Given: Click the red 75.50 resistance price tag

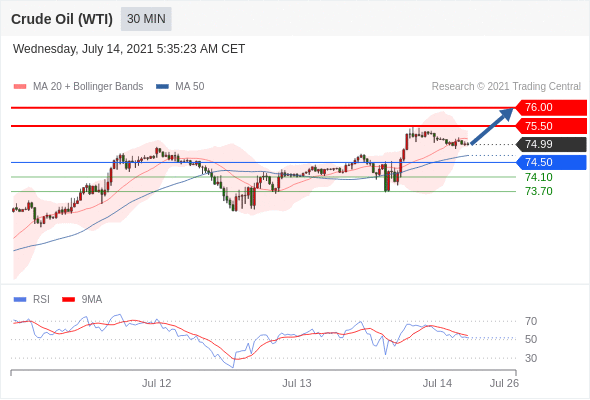Looking at the screenshot, I should [x=551, y=126].
